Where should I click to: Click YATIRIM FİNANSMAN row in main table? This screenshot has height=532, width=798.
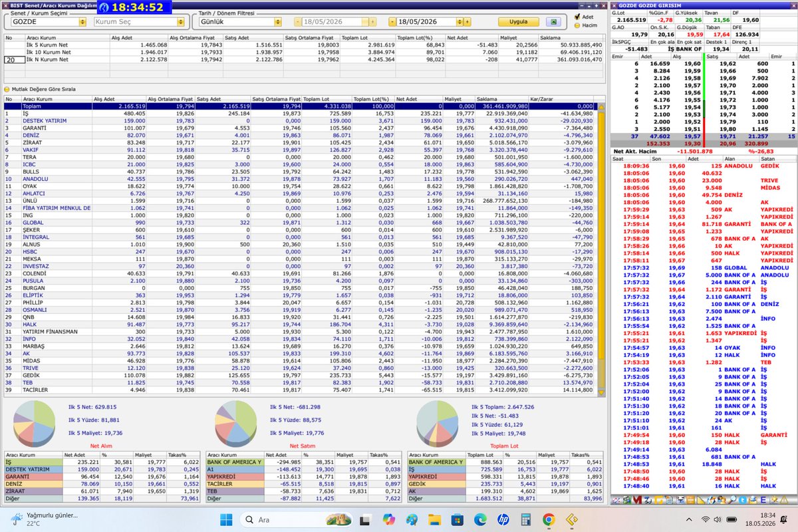coord(300,331)
